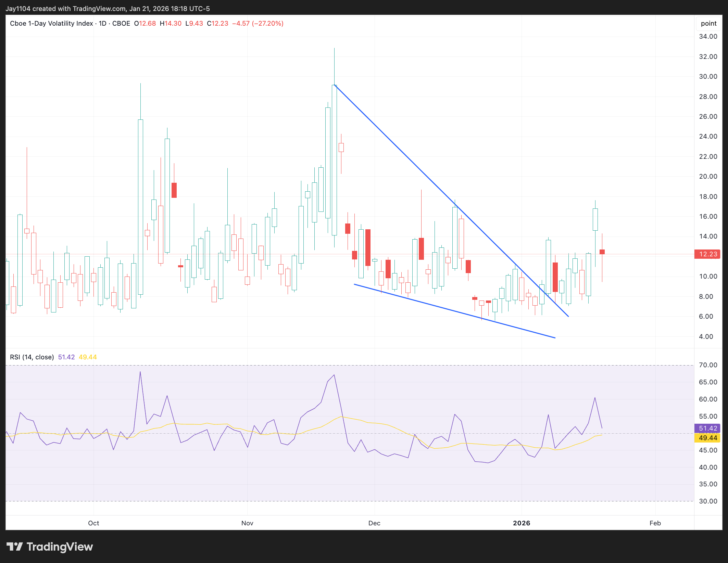Click the purple 51.42 RSI axis label
The image size is (728, 563).
[707, 428]
